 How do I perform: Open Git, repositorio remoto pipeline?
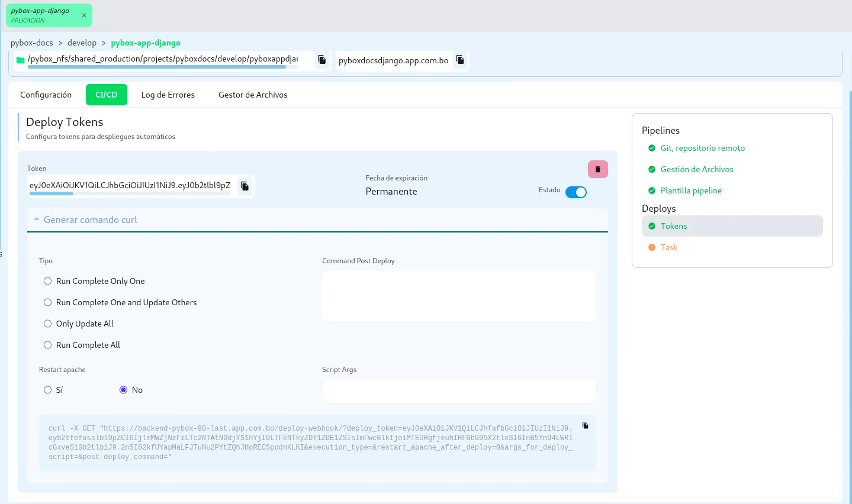pyautogui.click(x=703, y=148)
